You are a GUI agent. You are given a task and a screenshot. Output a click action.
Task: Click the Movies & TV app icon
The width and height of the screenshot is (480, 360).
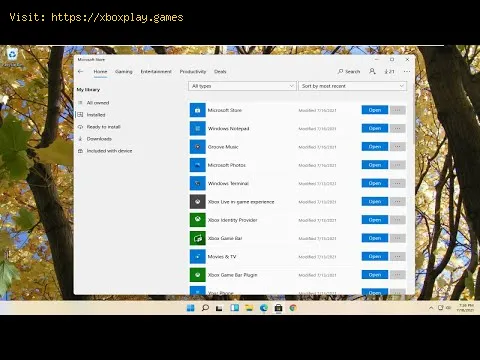[198, 257]
